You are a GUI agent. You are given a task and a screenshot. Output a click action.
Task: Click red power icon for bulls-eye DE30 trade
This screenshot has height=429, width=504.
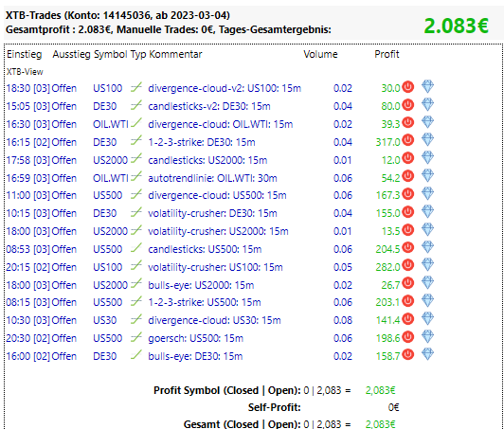[x=407, y=355]
